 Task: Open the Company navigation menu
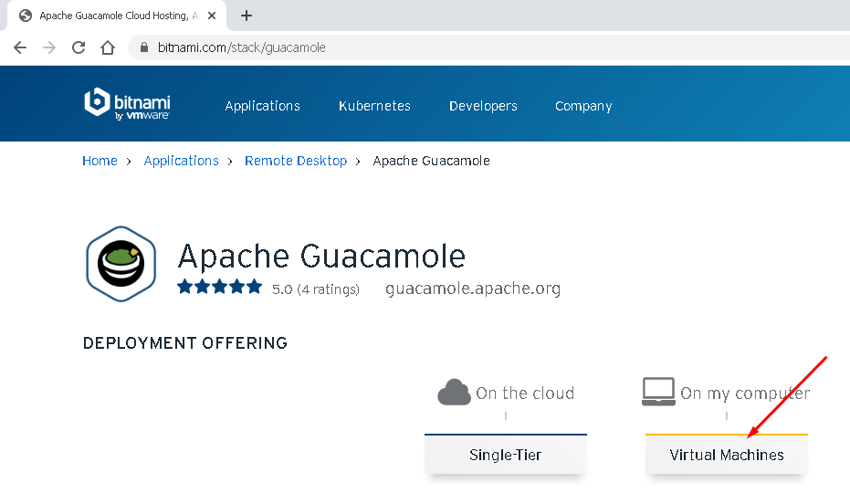tap(583, 106)
